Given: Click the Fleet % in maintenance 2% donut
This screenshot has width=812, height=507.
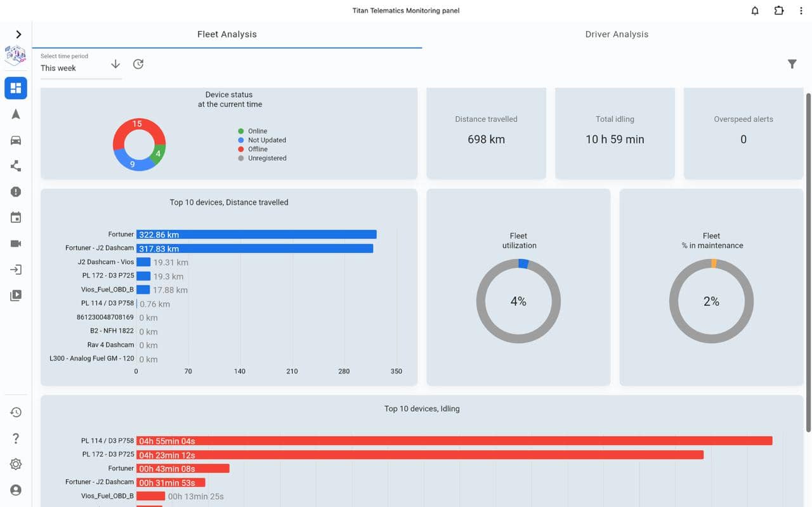Looking at the screenshot, I should coord(711,301).
